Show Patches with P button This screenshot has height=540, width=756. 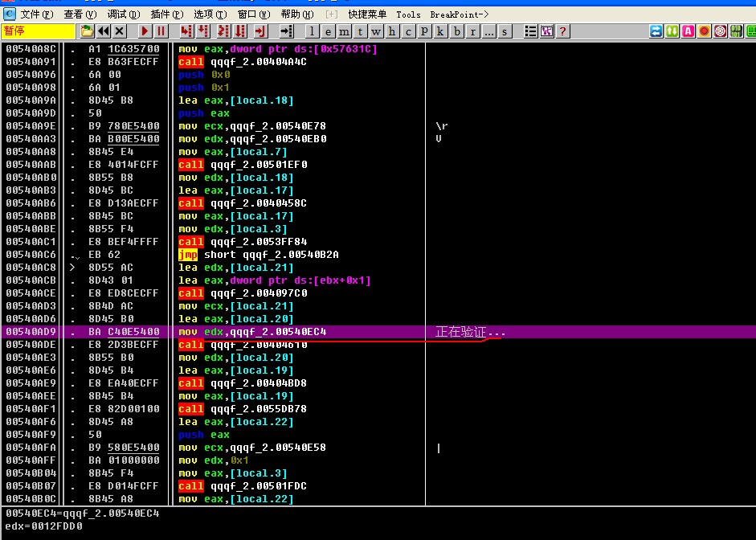[424, 31]
